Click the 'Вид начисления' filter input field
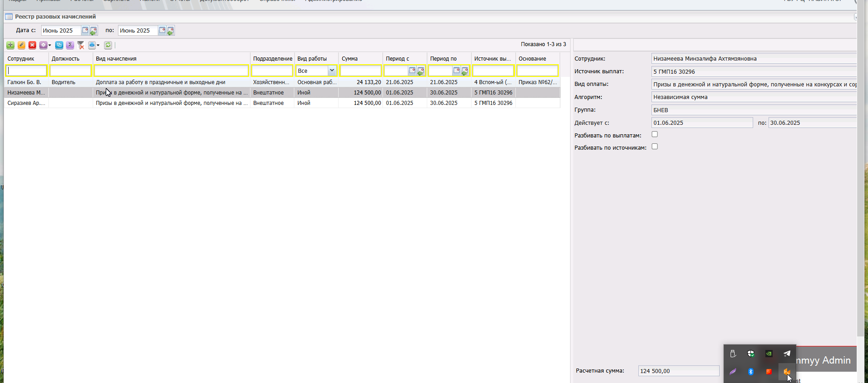The image size is (868, 383). (x=171, y=71)
